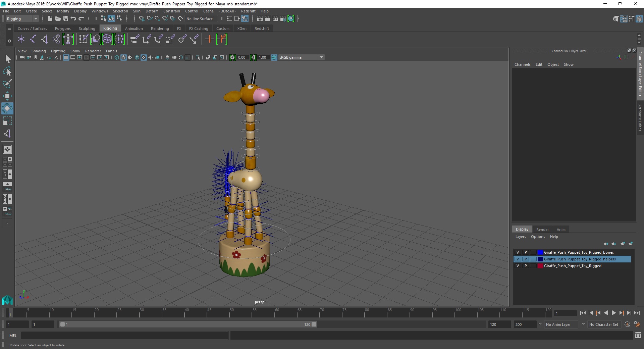Click the New Scene icon
This screenshot has height=349, width=644.
coord(50,19)
